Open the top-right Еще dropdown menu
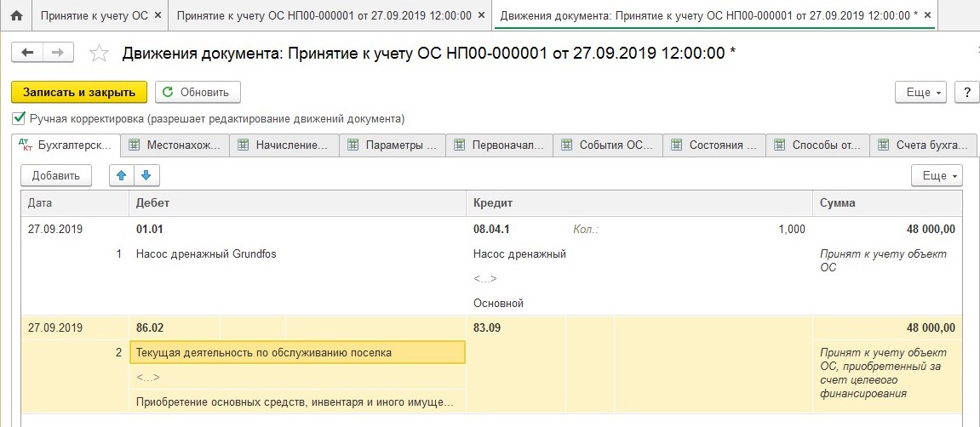980x427 pixels. (x=922, y=92)
